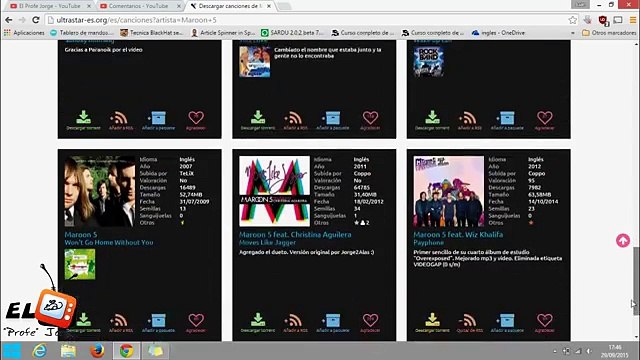The height and width of the screenshot is (360, 640).
Task: Open ingles - OneDrive bookmark
Action: pyautogui.click(x=498, y=33)
